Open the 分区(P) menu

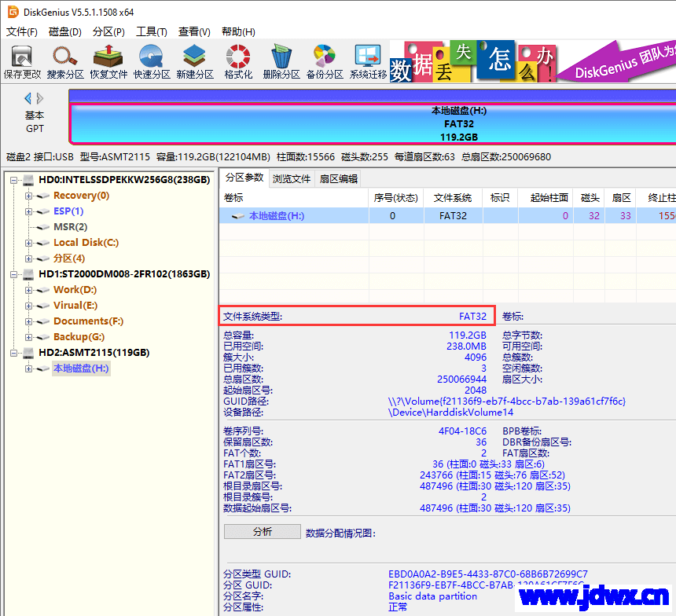pos(108,32)
